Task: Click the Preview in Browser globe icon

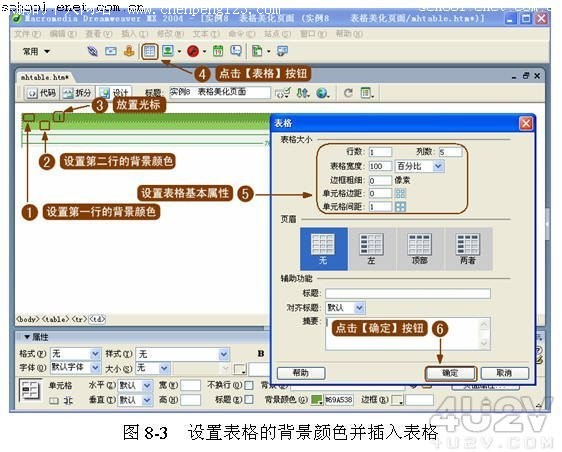Action: 322,93
